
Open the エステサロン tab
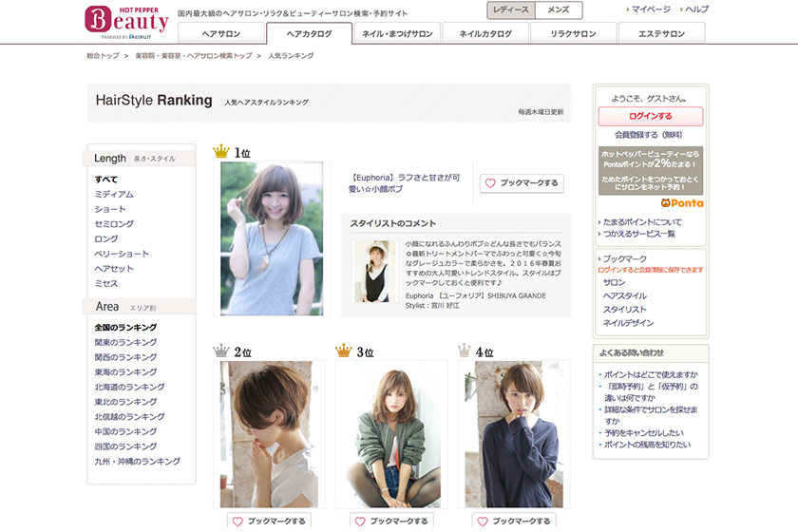[x=661, y=33]
